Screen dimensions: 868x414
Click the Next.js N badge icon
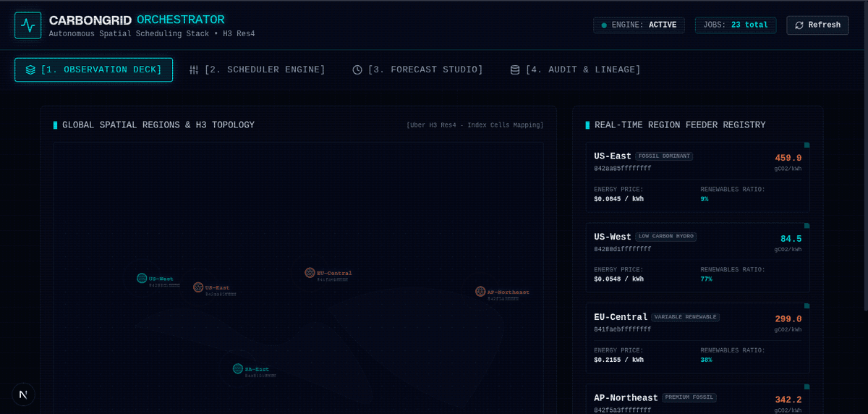(x=23, y=394)
